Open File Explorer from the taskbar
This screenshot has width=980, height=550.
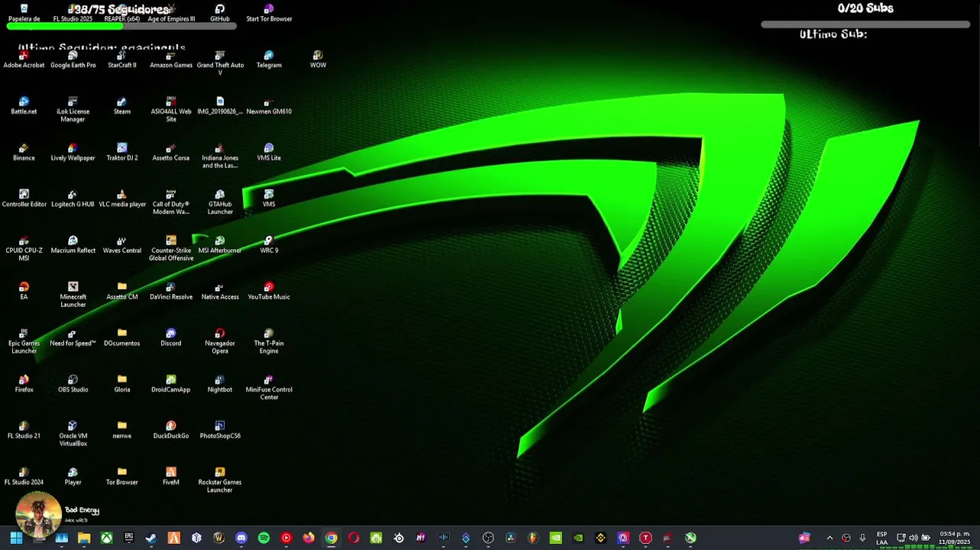coord(84,538)
